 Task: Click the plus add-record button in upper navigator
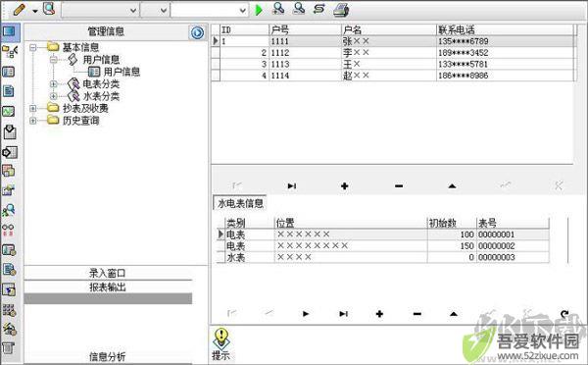344,185
